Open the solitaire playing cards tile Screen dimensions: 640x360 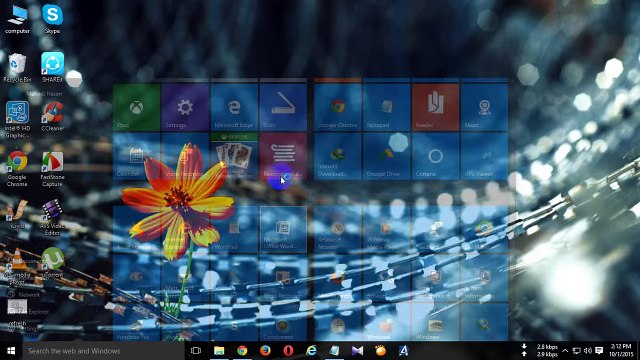pyautogui.click(x=234, y=156)
